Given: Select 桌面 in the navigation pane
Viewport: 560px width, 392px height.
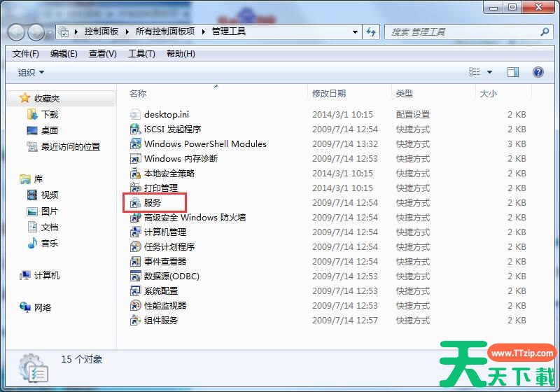Looking at the screenshot, I should click(x=50, y=131).
